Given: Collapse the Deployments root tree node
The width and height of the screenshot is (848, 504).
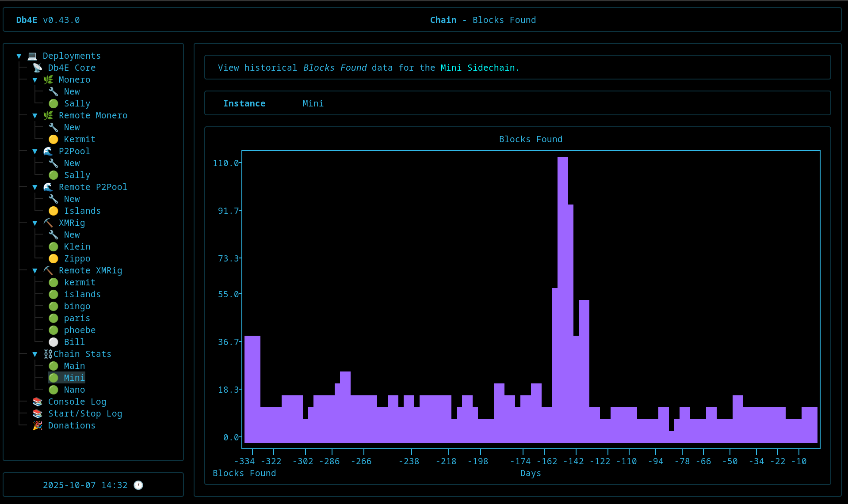Looking at the screenshot, I should click(19, 56).
